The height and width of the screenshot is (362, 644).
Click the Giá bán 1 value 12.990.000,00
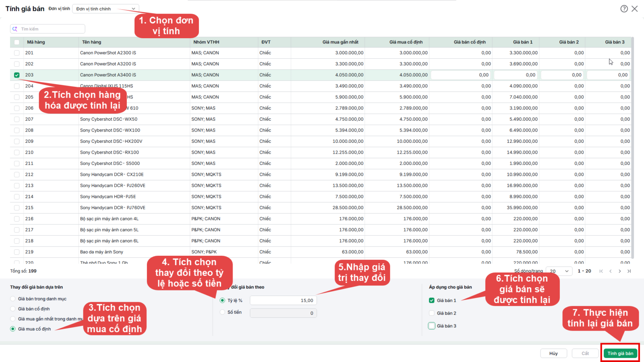point(522,141)
